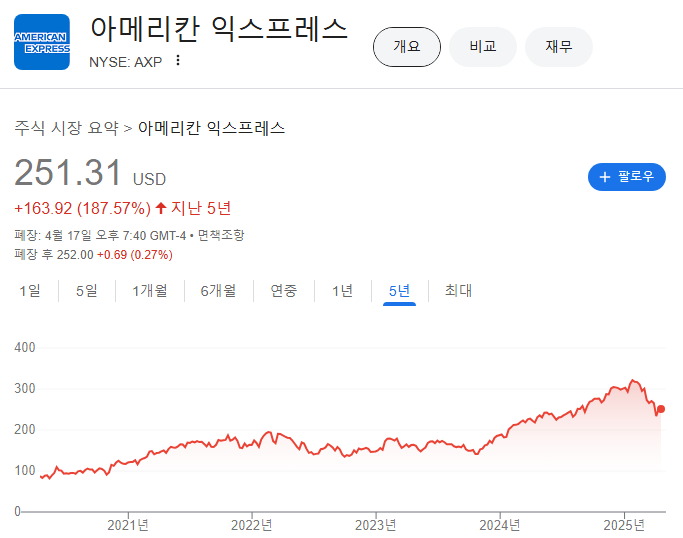Click the 300 y-axis label

[x=25, y=389]
